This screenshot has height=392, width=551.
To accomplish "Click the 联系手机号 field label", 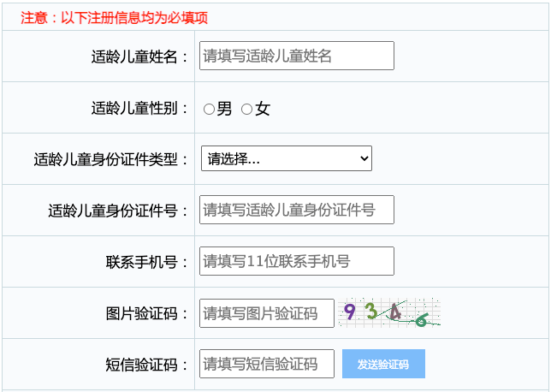I will (x=147, y=262).
